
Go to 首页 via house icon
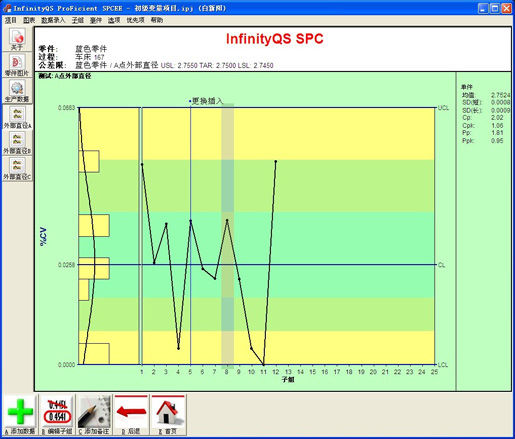[x=168, y=415]
